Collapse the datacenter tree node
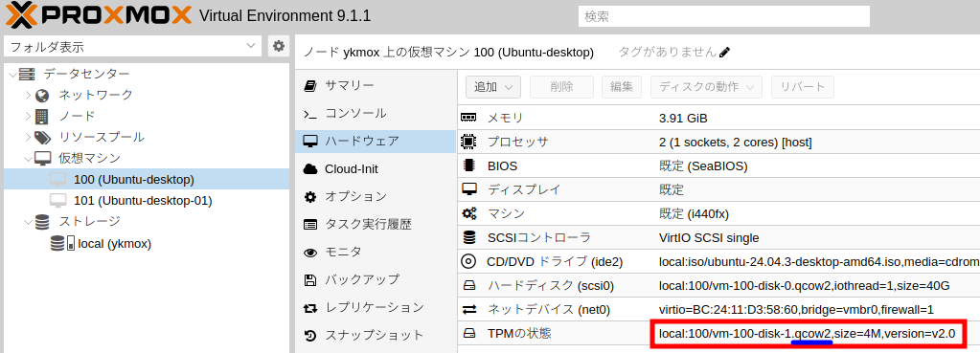Image resolution: width=980 pixels, height=353 pixels. (x=12, y=75)
